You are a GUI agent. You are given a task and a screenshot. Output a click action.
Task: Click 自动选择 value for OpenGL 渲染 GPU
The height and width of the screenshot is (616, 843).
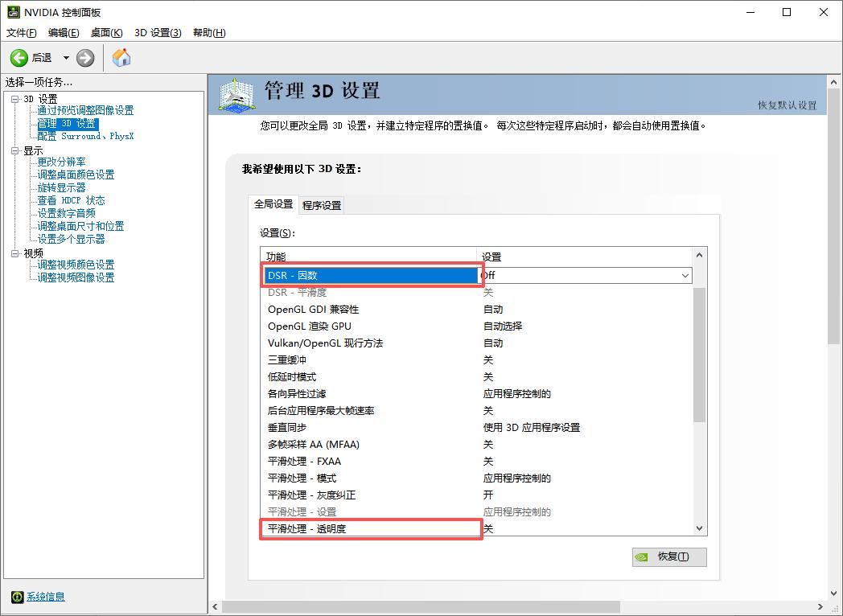click(x=503, y=326)
